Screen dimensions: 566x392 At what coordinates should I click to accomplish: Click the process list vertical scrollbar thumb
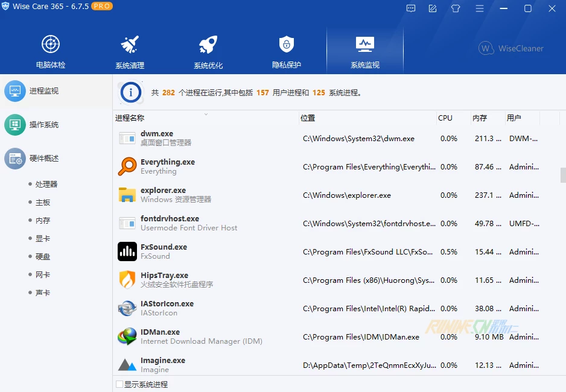coord(562,175)
